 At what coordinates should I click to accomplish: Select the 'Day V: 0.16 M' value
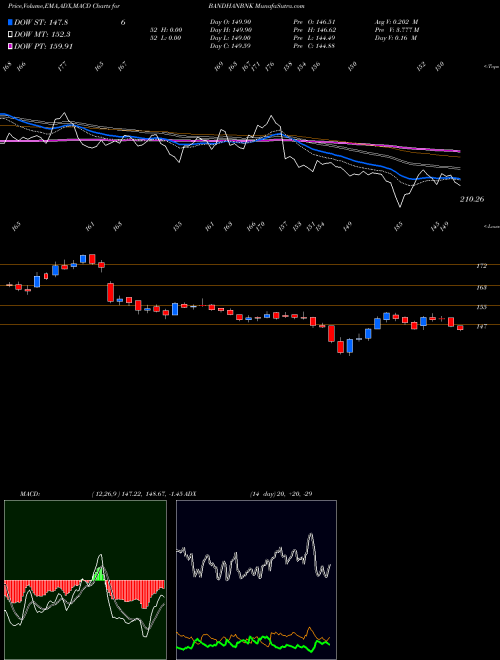tap(396, 38)
